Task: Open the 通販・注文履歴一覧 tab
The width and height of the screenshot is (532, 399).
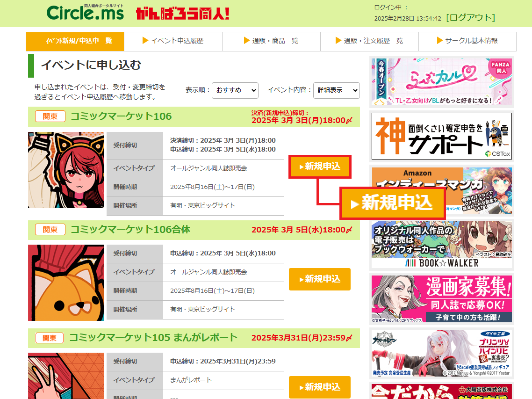Action: tap(369, 41)
